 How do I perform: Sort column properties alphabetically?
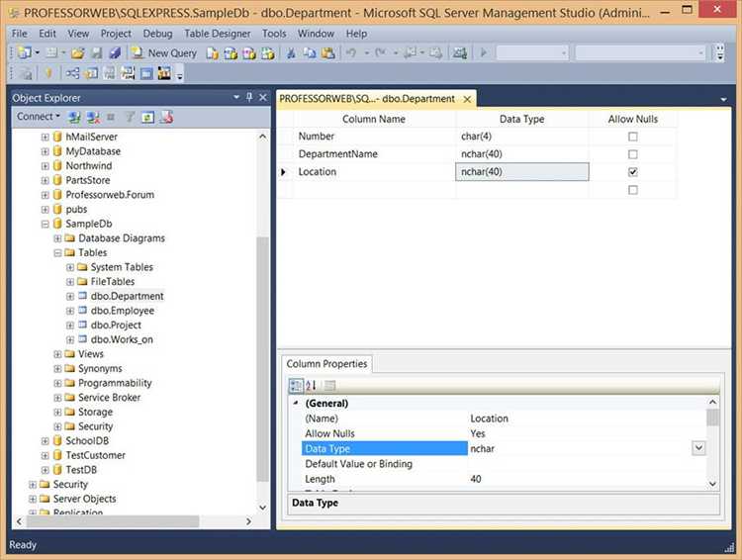pyautogui.click(x=311, y=385)
